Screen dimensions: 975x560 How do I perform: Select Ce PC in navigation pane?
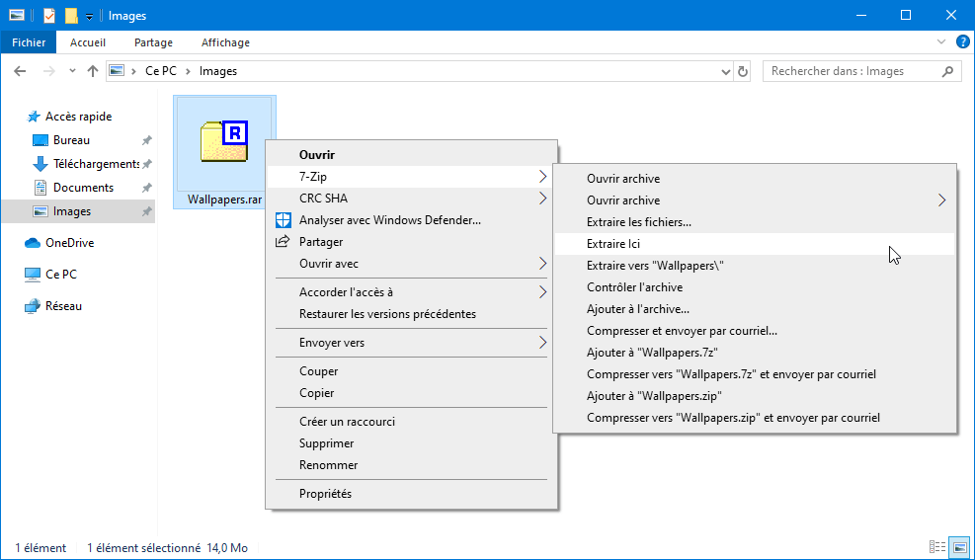point(61,275)
